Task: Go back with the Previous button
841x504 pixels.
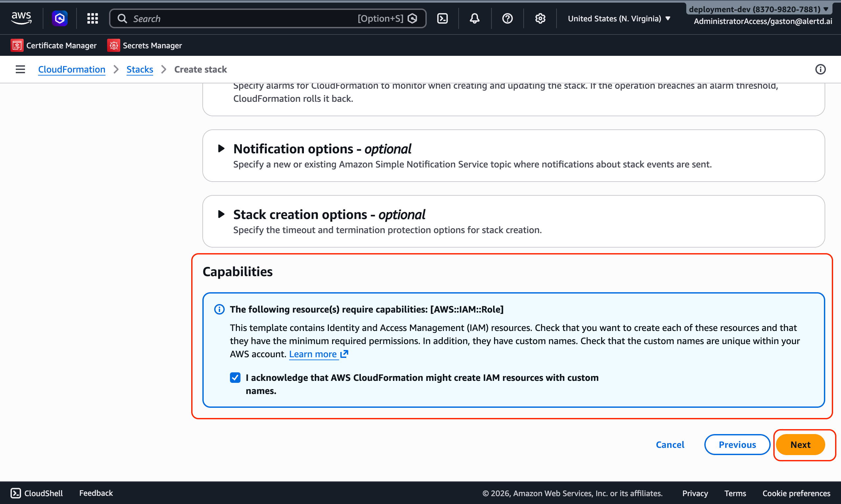Action: [x=737, y=444]
